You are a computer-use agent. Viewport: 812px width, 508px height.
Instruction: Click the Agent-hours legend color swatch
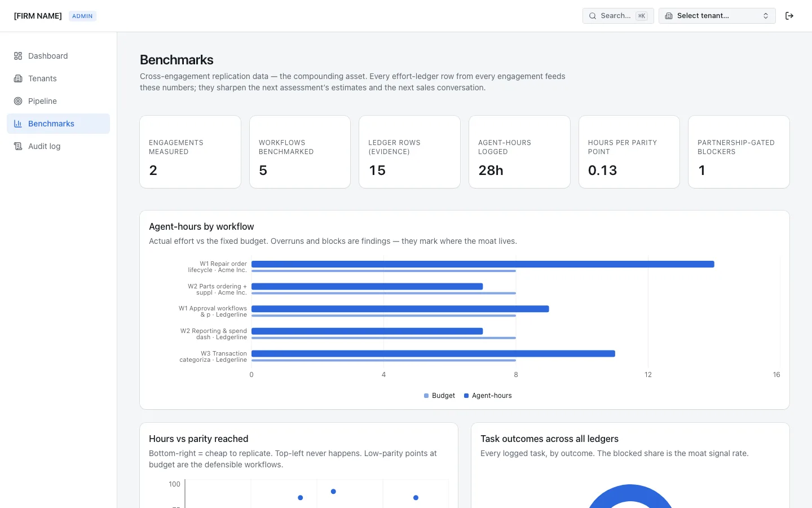[466, 396]
